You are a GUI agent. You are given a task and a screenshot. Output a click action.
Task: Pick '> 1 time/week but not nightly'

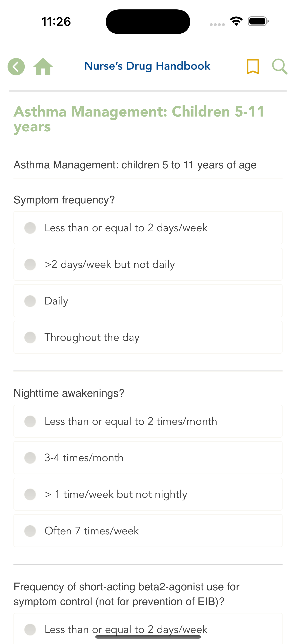pyautogui.click(x=148, y=494)
